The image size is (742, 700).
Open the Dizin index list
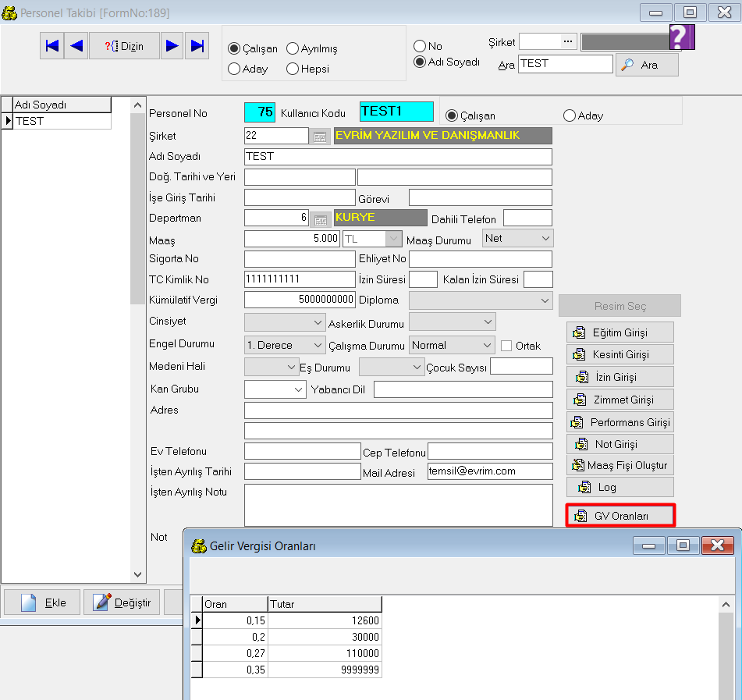124,46
